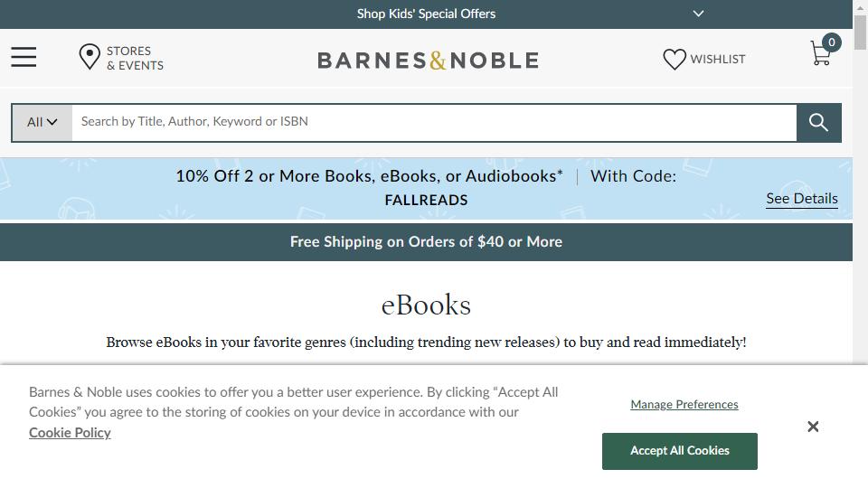Click the Free Shipping on Orders banner
Image resolution: width=868 pixels, height=488 pixels.
pos(426,242)
